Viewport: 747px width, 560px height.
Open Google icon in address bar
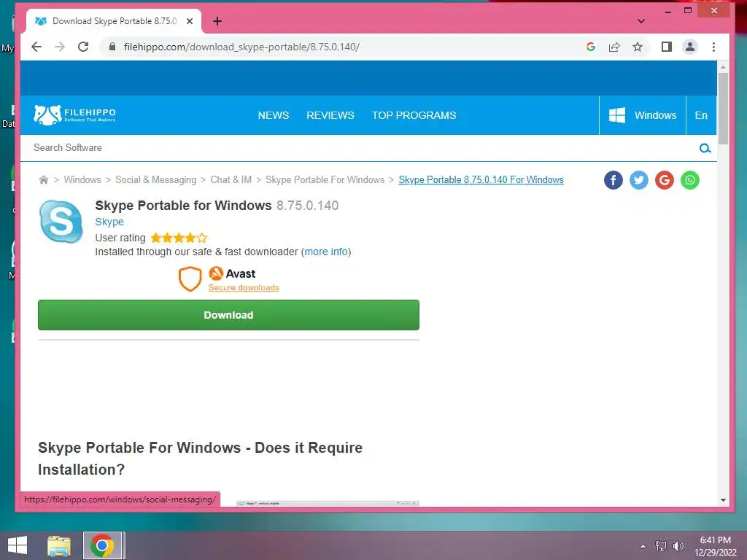point(591,47)
